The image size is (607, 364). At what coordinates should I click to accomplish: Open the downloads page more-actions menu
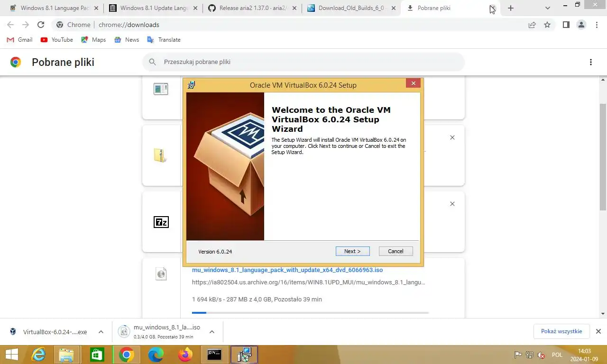tap(591, 62)
